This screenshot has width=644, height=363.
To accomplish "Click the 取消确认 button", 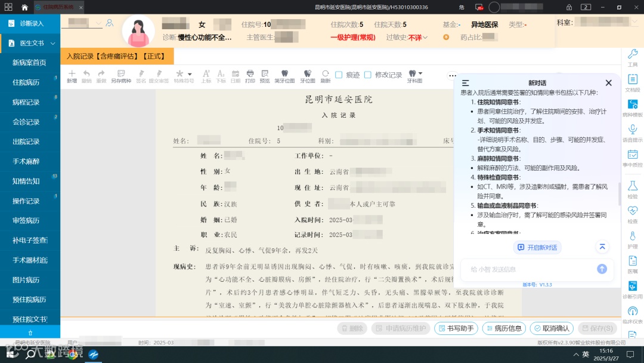I will (552, 328).
